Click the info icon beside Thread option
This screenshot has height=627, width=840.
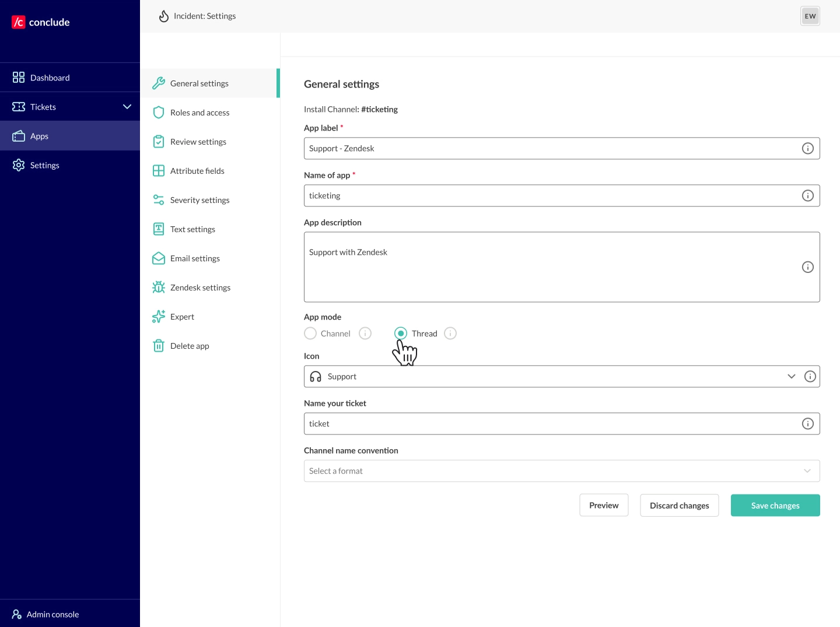click(450, 333)
